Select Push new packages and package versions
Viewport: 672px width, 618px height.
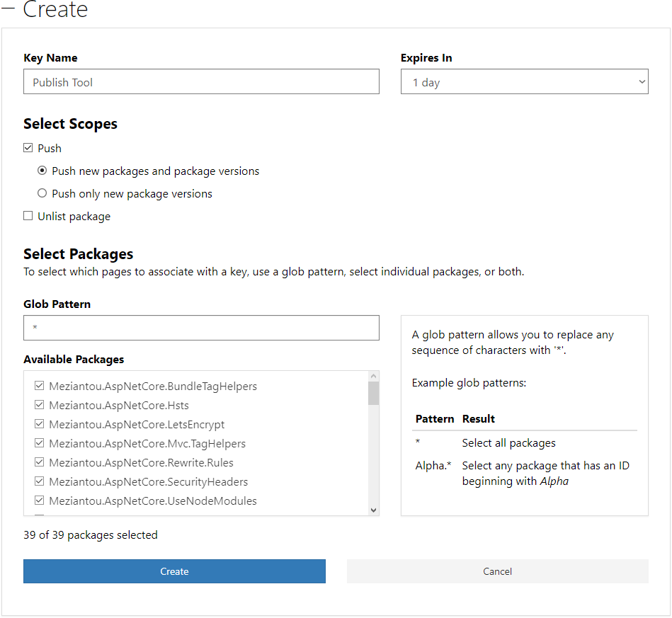42,171
